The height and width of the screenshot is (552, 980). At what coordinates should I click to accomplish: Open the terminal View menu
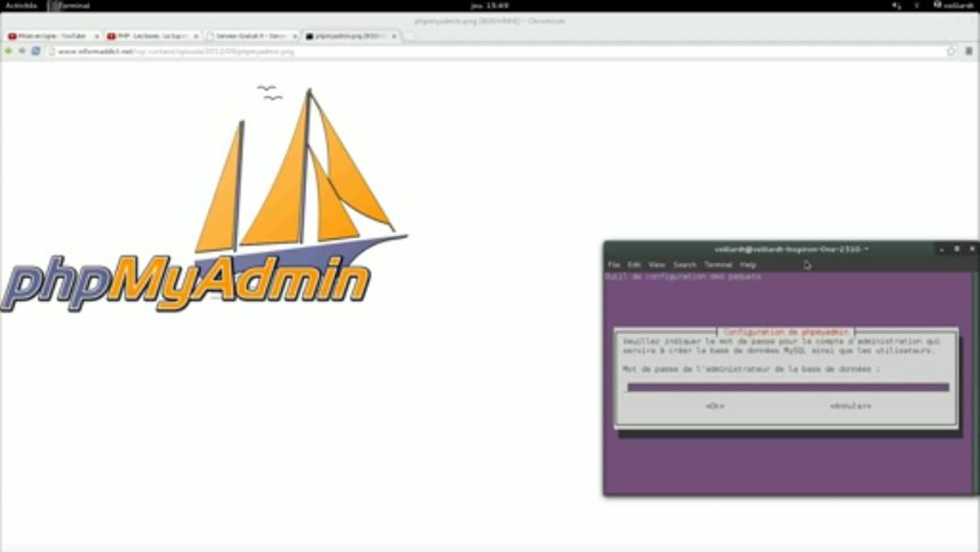coord(657,264)
